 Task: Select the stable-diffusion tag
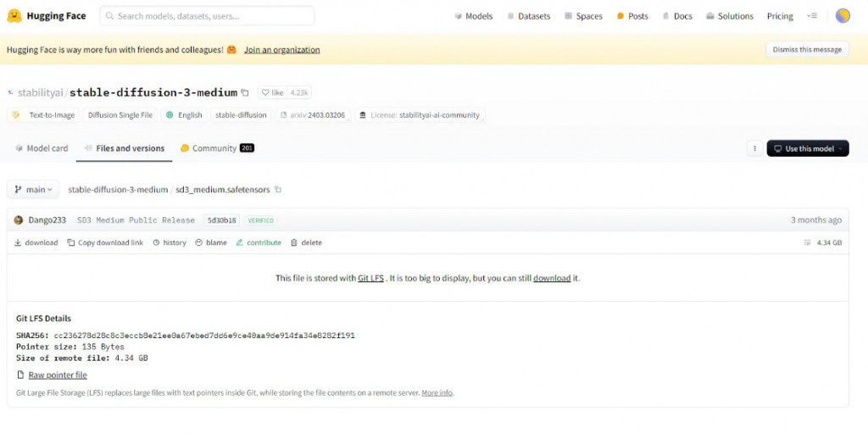[241, 115]
